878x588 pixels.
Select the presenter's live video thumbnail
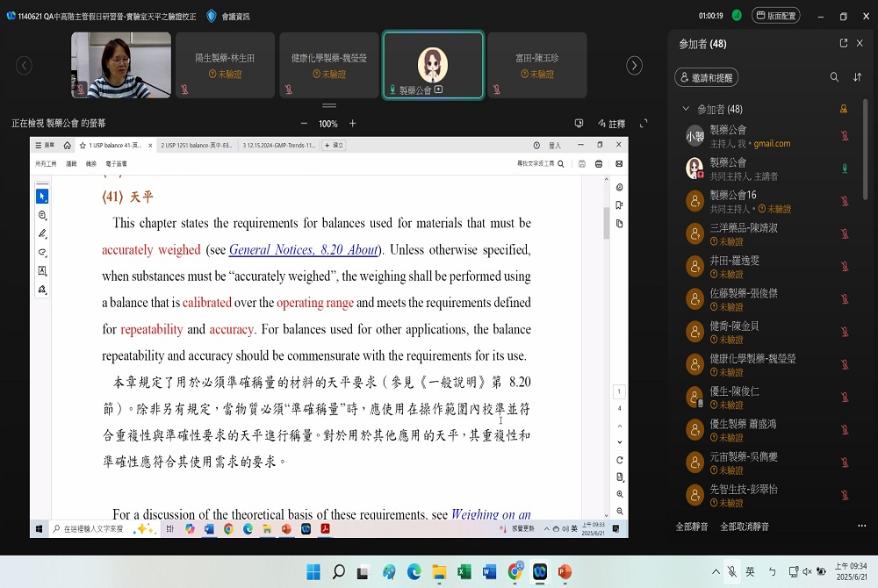(x=121, y=65)
